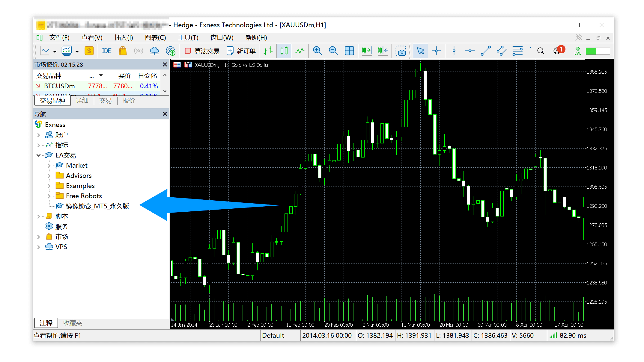Expand the Advisors folder
Image resolution: width=644 pixels, height=362 pixels.
tap(49, 175)
